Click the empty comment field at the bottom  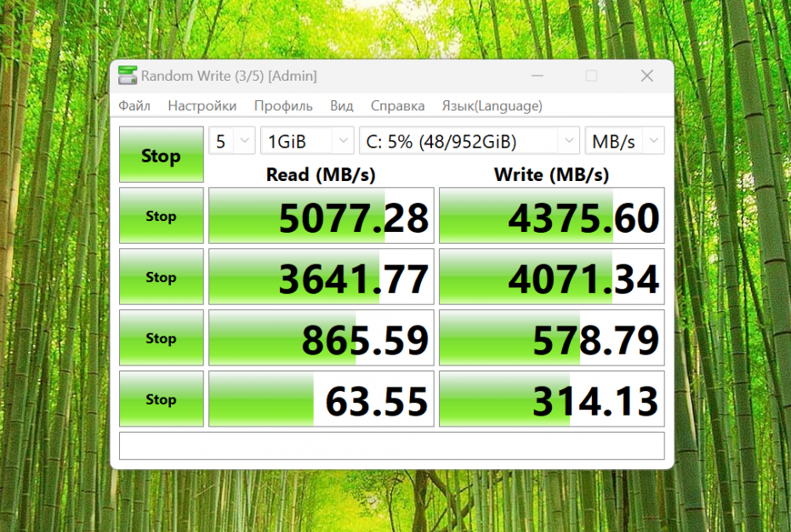pyautogui.click(x=392, y=446)
